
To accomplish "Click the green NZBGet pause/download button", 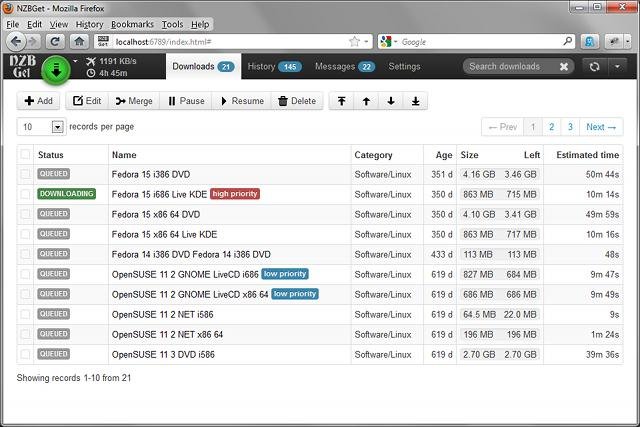I will coord(56,70).
